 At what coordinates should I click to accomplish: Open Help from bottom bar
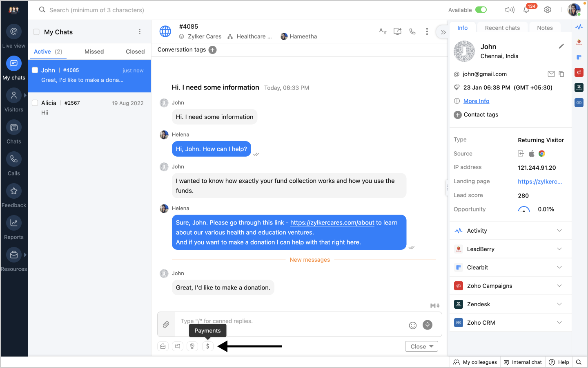559,362
